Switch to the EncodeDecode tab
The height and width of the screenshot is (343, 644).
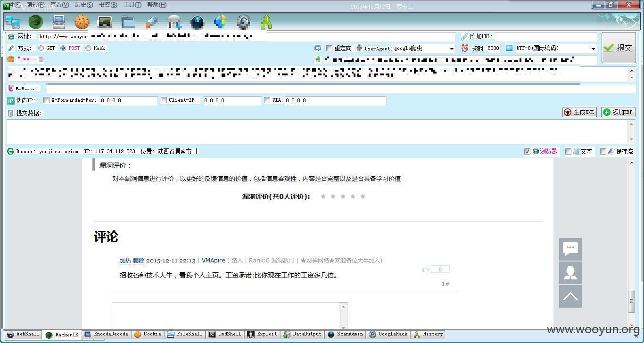[x=106, y=334]
